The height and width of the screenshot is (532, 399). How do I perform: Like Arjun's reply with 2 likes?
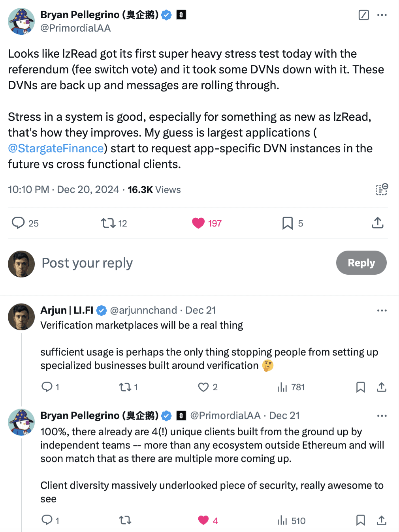[x=203, y=387]
